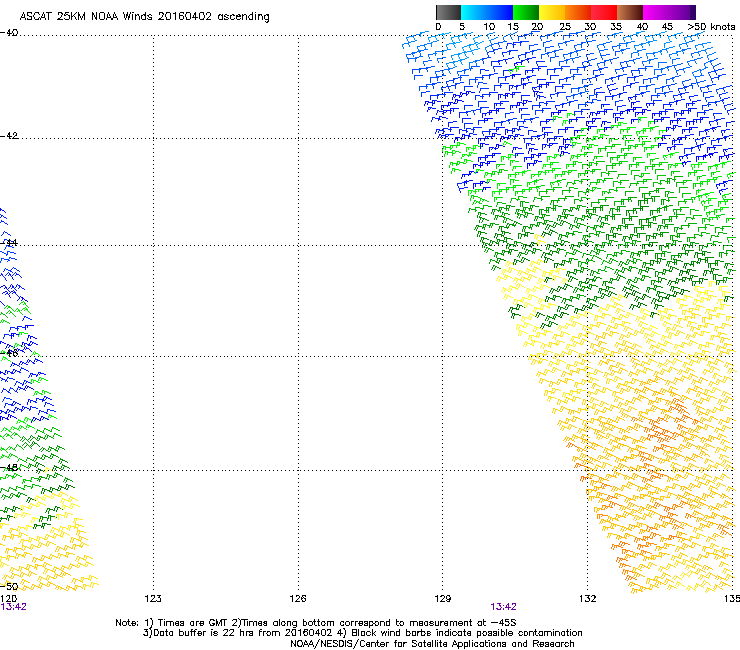Click the '45' legend scale label

coord(667,27)
